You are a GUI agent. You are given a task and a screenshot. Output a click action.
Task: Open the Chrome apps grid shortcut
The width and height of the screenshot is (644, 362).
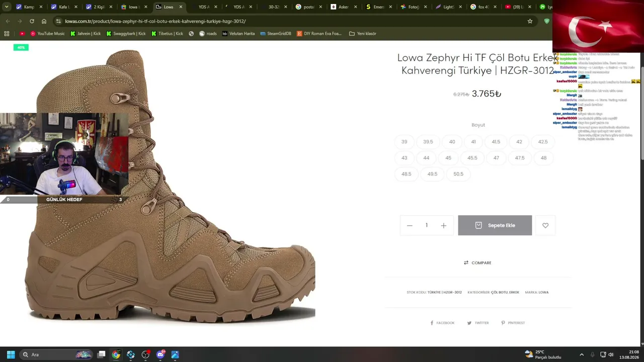7,34
